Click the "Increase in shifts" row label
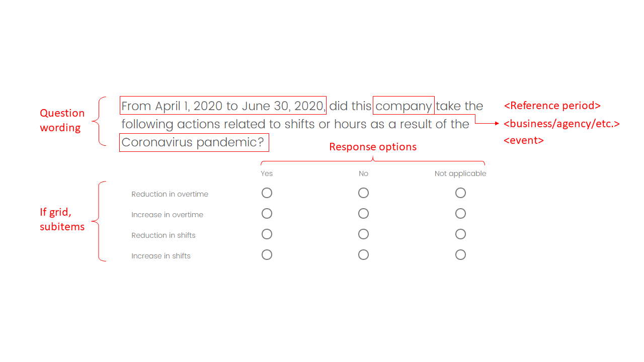 [161, 256]
